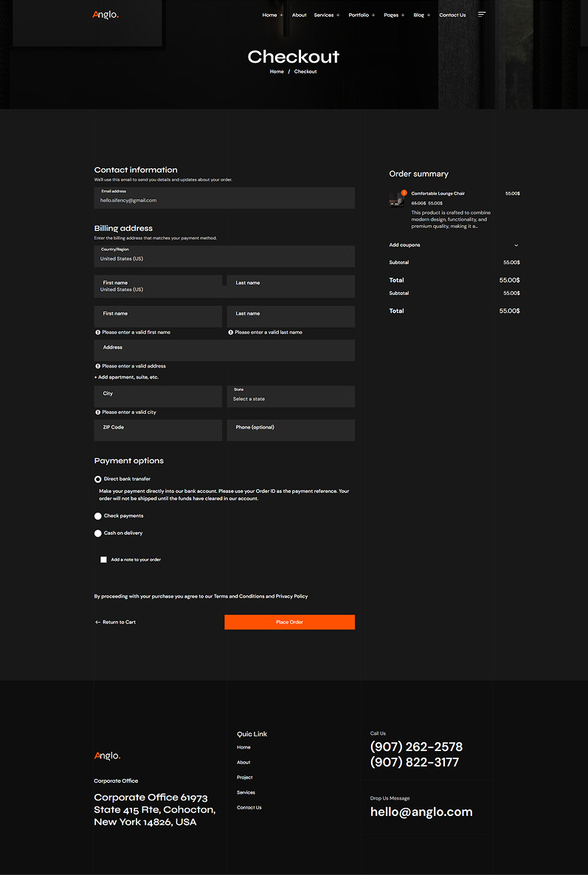
Task: Click the plus icon beside Pages
Action: [x=403, y=15]
